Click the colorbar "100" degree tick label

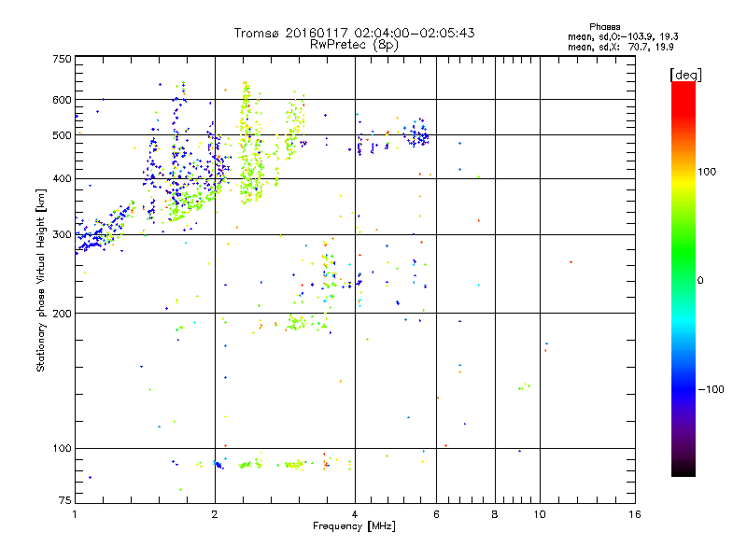[707, 172]
